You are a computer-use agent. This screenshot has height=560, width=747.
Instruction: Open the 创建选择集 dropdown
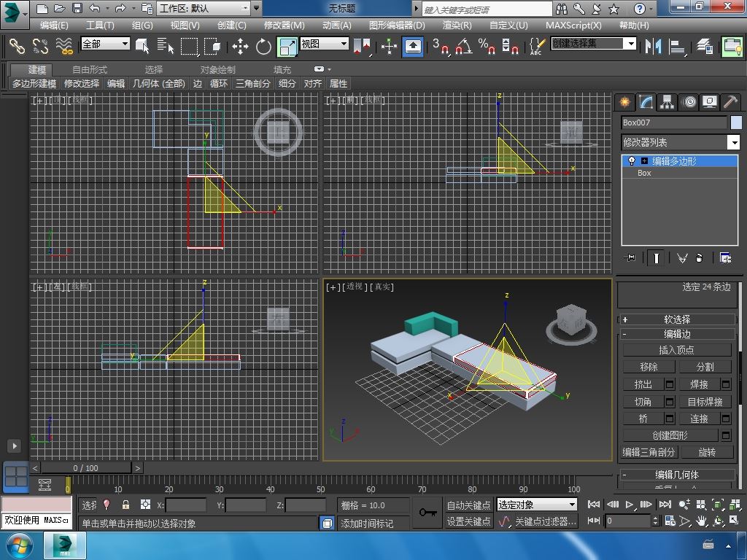pos(631,44)
